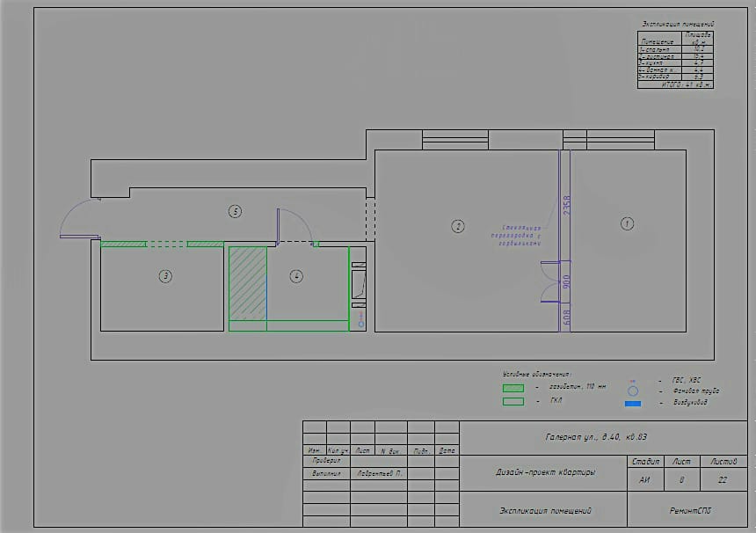The image size is (756, 533).
Task: Click the green hatched gas-concrete legend swatch
Action: point(513,388)
